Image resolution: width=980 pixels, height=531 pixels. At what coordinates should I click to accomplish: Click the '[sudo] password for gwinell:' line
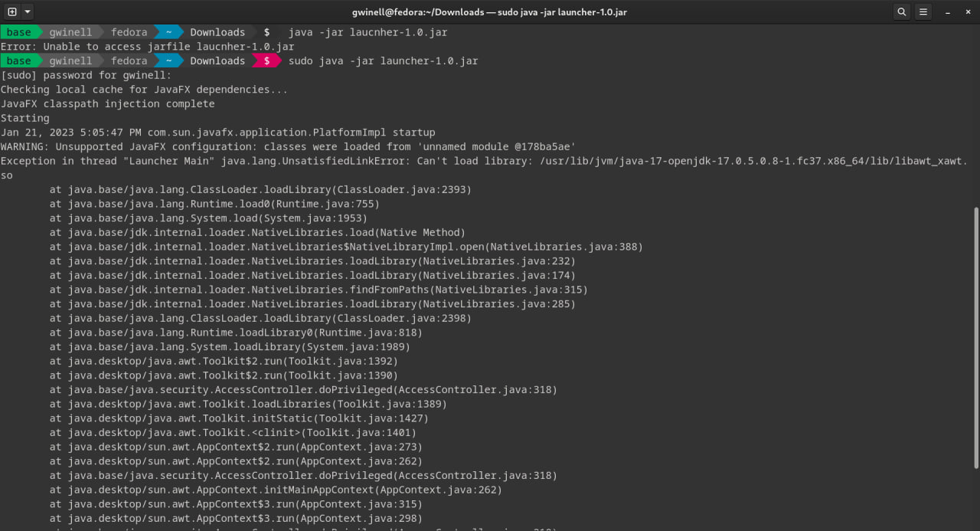[86, 75]
